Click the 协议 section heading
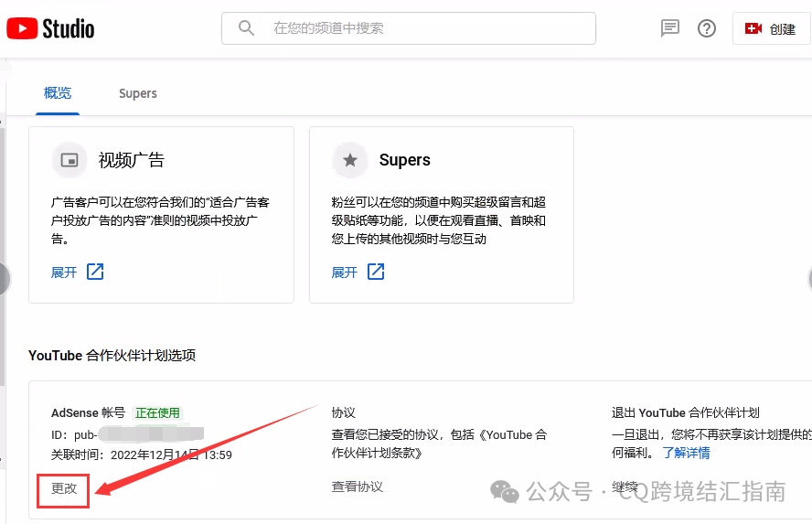This screenshot has height=524, width=812. coord(343,412)
